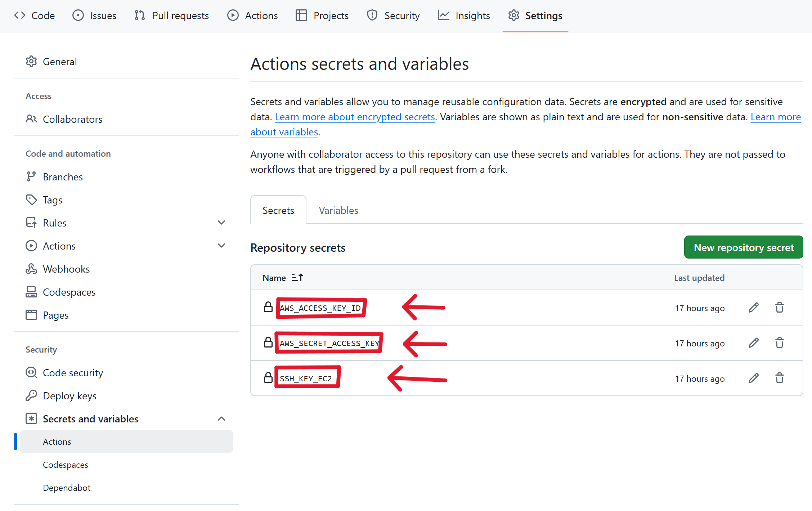Image resolution: width=812 pixels, height=511 pixels.
Task: Expand the Rules sidebar section
Action: click(x=221, y=223)
